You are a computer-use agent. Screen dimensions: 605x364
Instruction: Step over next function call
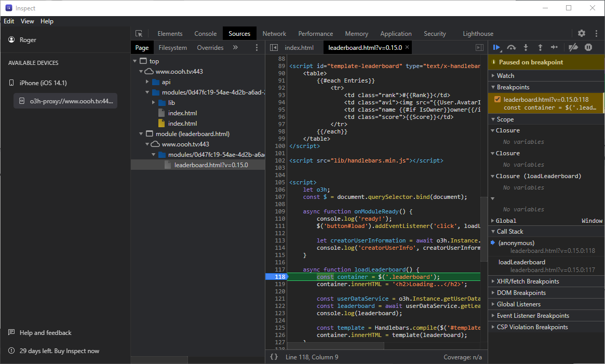coord(512,47)
